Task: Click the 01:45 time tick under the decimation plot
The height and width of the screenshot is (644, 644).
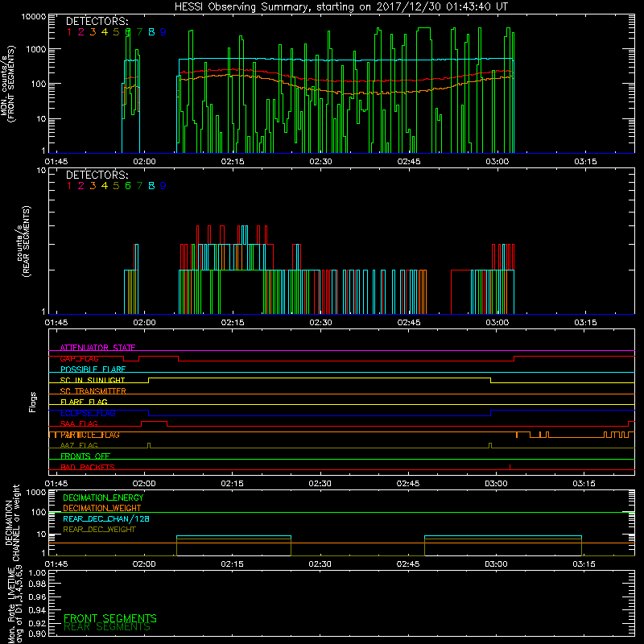Action: tap(56, 564)
